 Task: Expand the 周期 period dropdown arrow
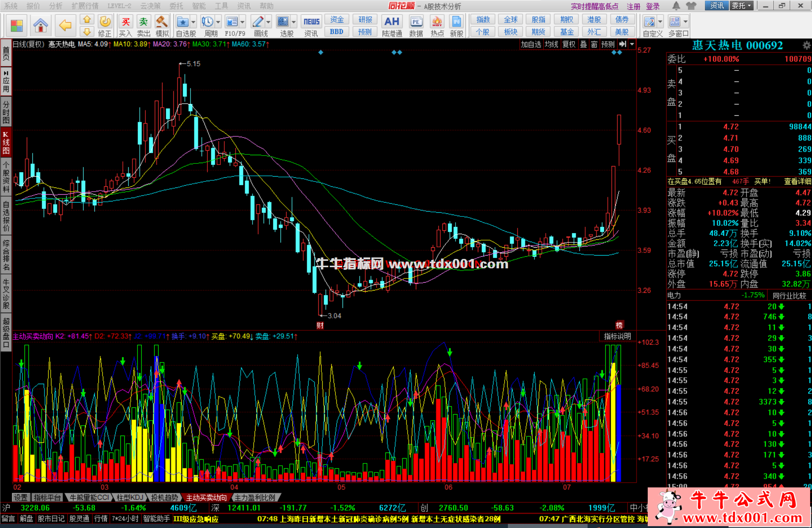[x=218, y=22]
